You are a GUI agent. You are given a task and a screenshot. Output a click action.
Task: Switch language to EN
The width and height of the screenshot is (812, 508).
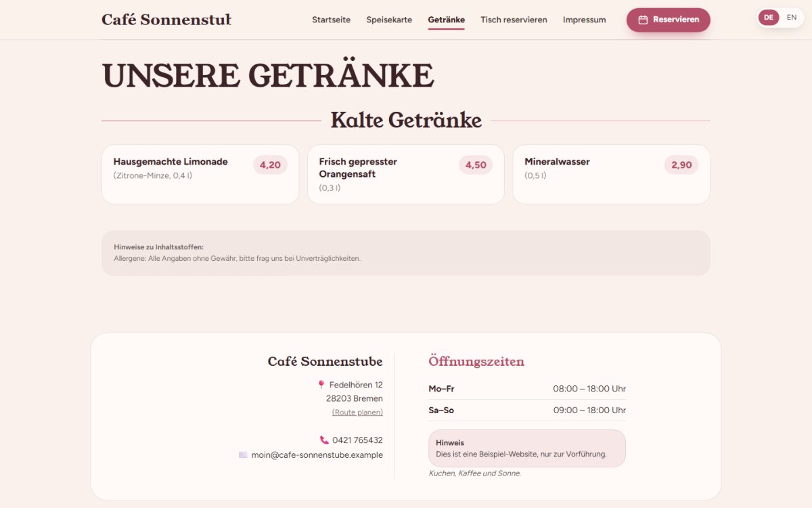(x=792, y=18)
